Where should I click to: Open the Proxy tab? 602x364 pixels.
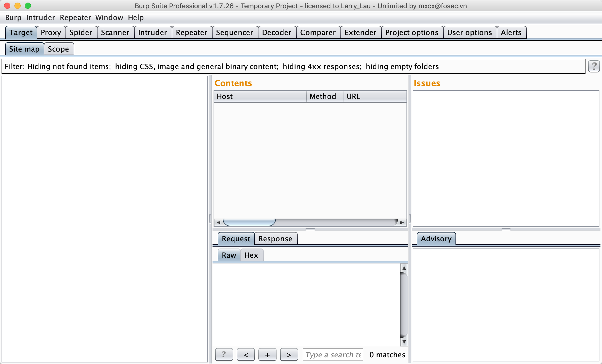coord(51,32)
